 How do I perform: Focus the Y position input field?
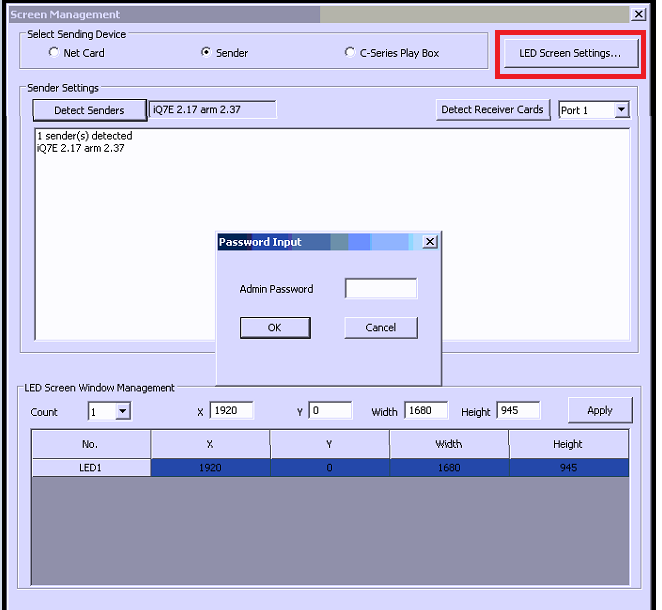coord(330,410)
